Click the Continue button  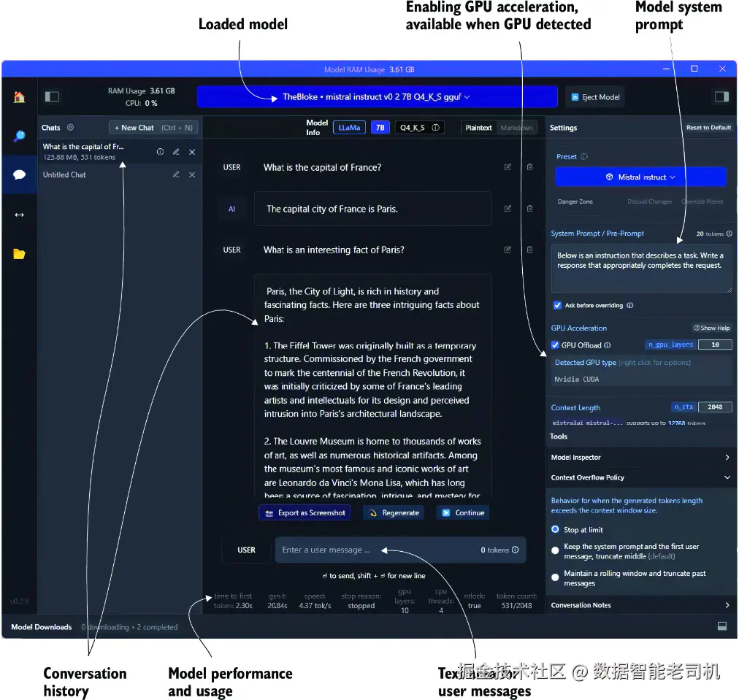pyautogui.click(x=463, y=512)
